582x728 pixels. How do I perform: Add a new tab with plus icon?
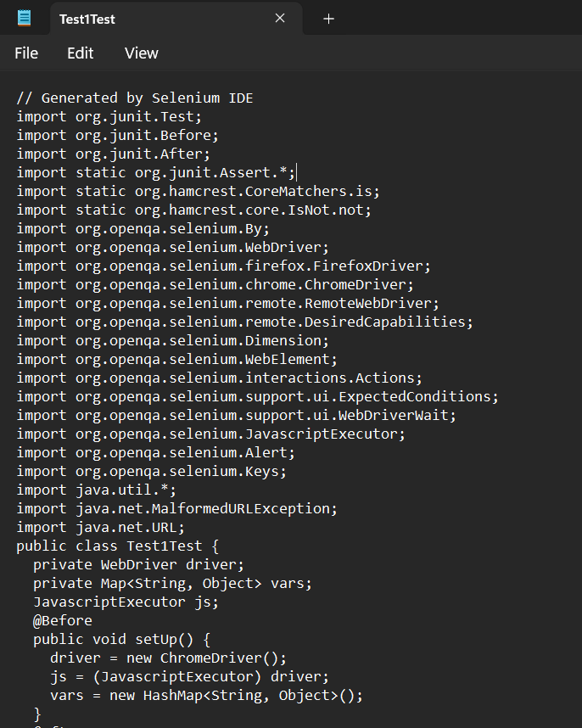pyautogui.click(x=329, y=19)
